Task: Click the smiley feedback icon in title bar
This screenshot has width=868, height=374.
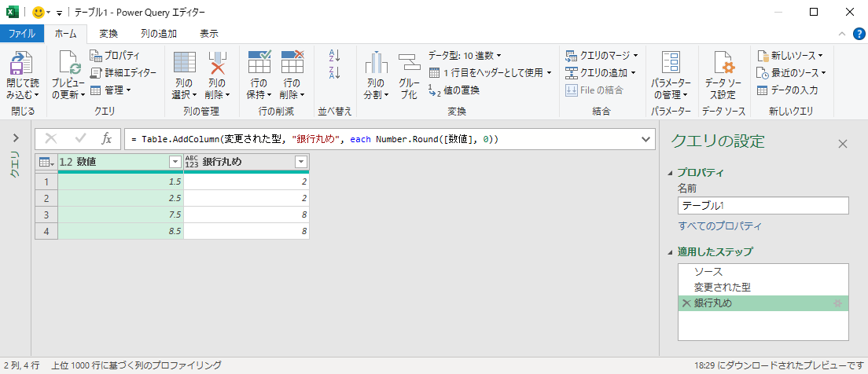Action: click(39, 12)
